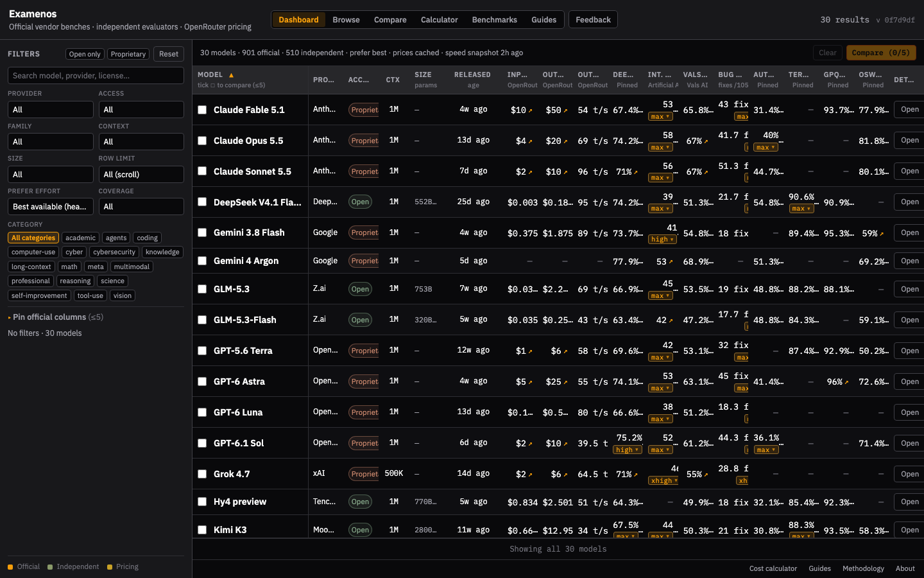Open details for DeepSeek V4.1 row
Image resolution: width=924 pixels, height=578 pixels.
coord(909,202)
